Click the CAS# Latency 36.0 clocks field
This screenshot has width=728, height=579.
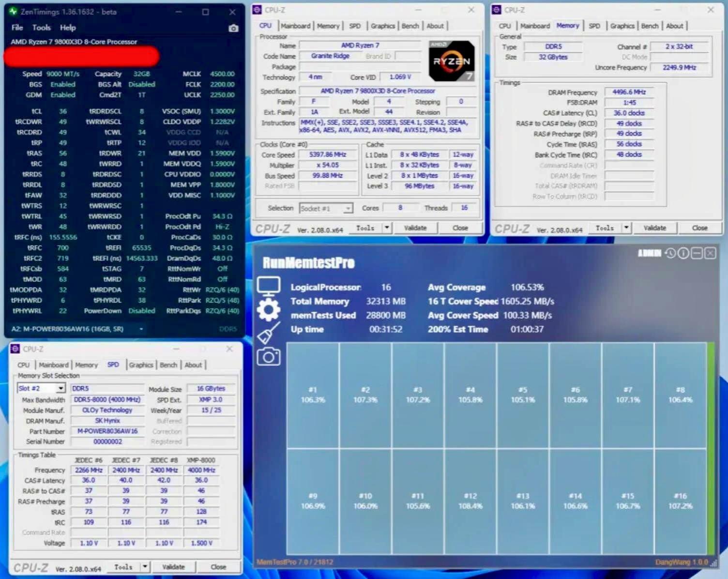(629, 113)
